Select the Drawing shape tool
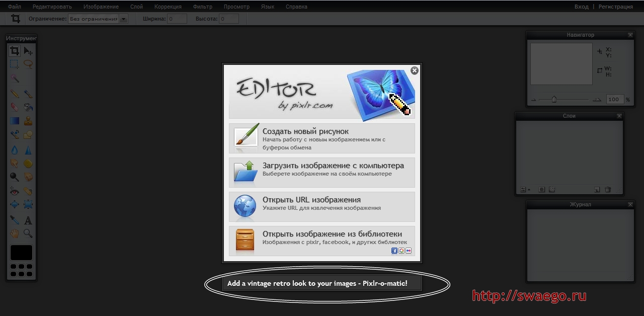644x316 pixels. (x=28, y=135)
